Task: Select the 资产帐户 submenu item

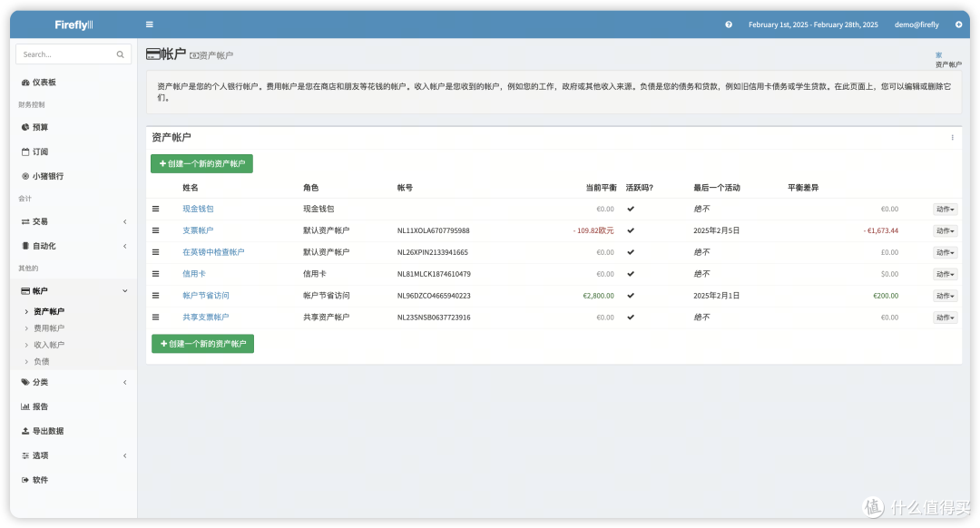Action: click(49, 311)
